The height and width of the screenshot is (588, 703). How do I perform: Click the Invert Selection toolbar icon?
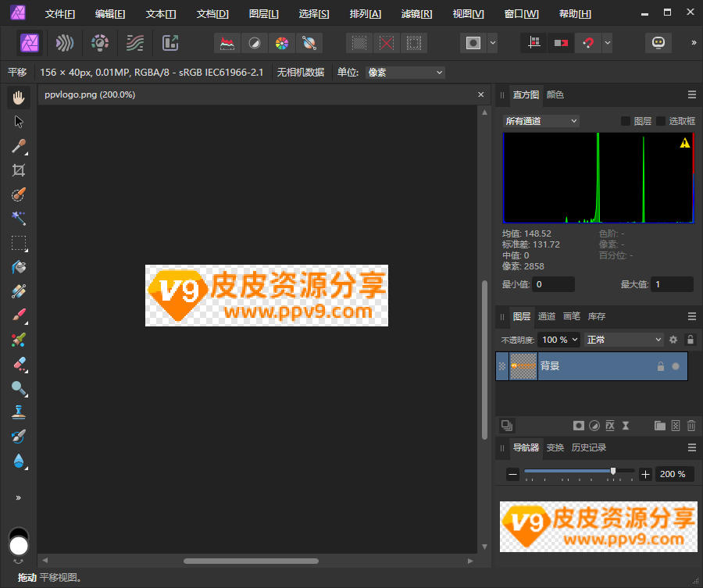[414, 43]
